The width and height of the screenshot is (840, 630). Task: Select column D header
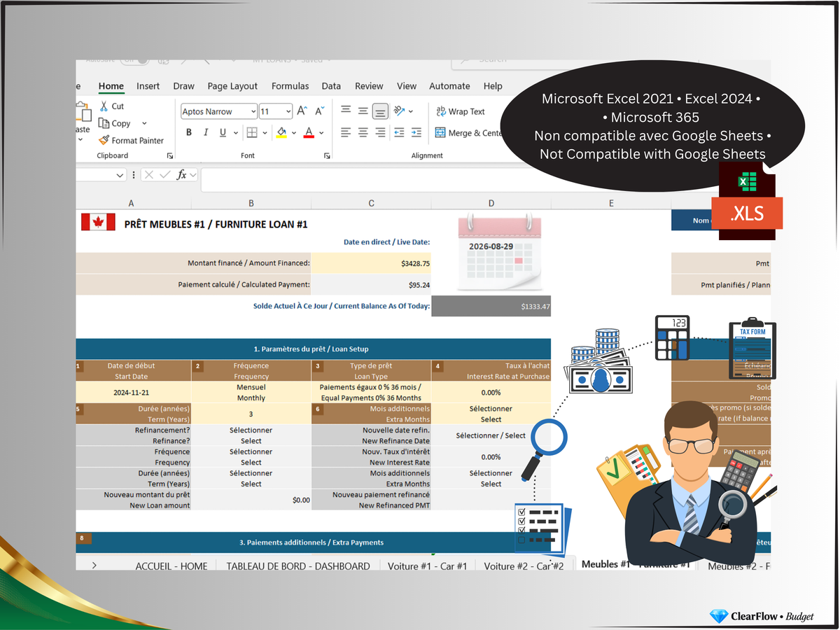(491, 203)
